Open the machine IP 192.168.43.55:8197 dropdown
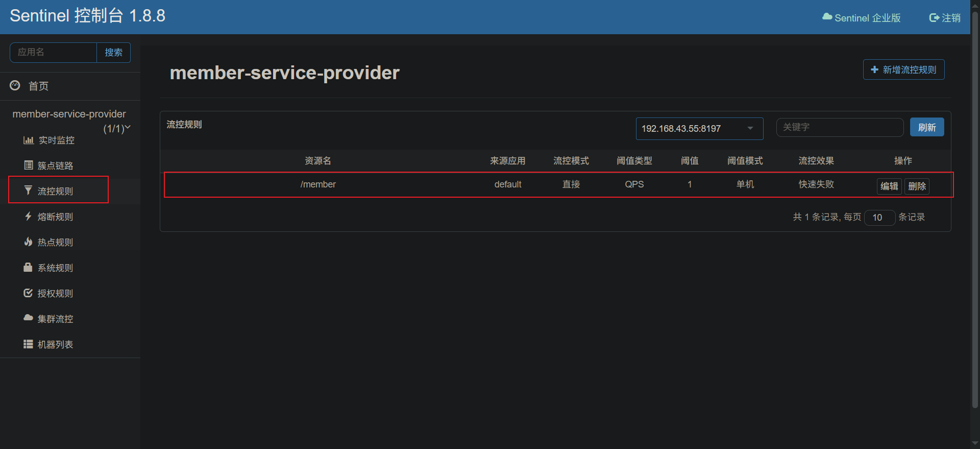Image resolution: width=980 pixels, height=449 pixels. click(699, 128)
